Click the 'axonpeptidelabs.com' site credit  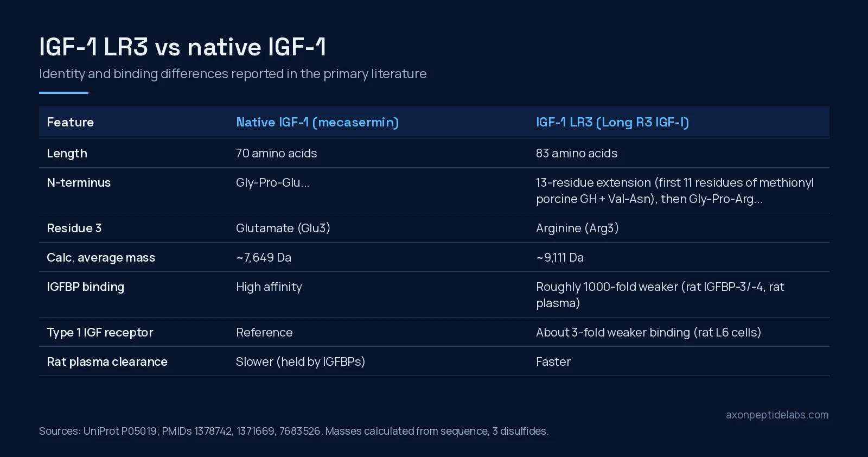777,415
